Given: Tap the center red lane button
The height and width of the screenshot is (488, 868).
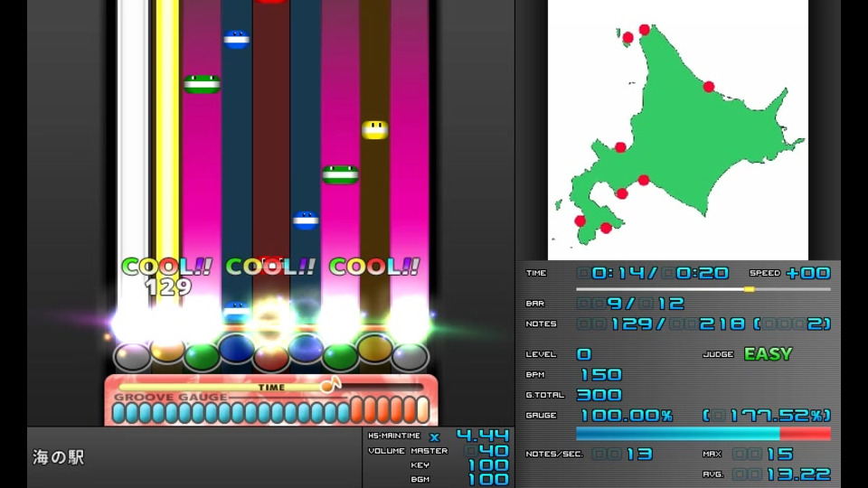Looking at the screenshot, I should (x=270, y=357).
